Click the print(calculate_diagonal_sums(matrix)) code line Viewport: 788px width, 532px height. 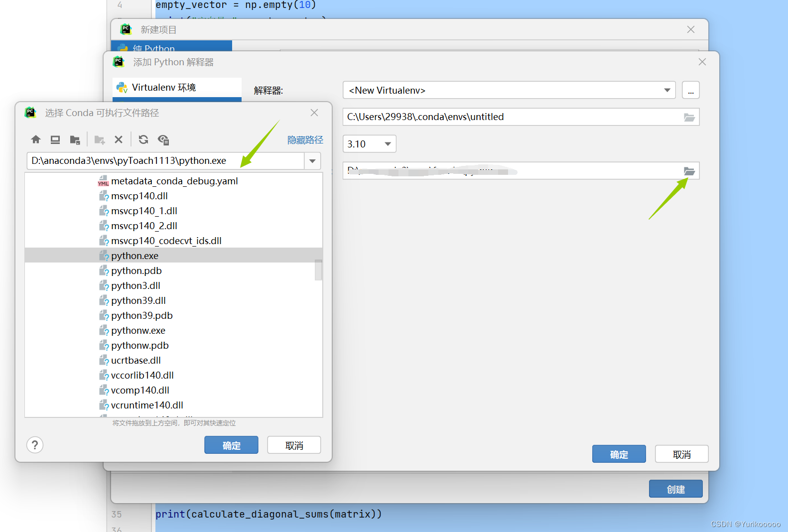(x=268, y=514)
